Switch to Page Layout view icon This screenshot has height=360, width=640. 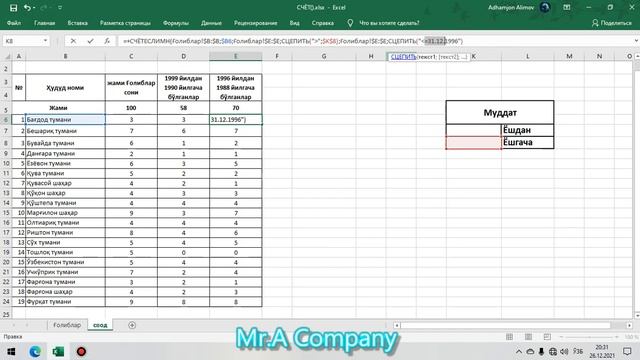click(528, 337)
